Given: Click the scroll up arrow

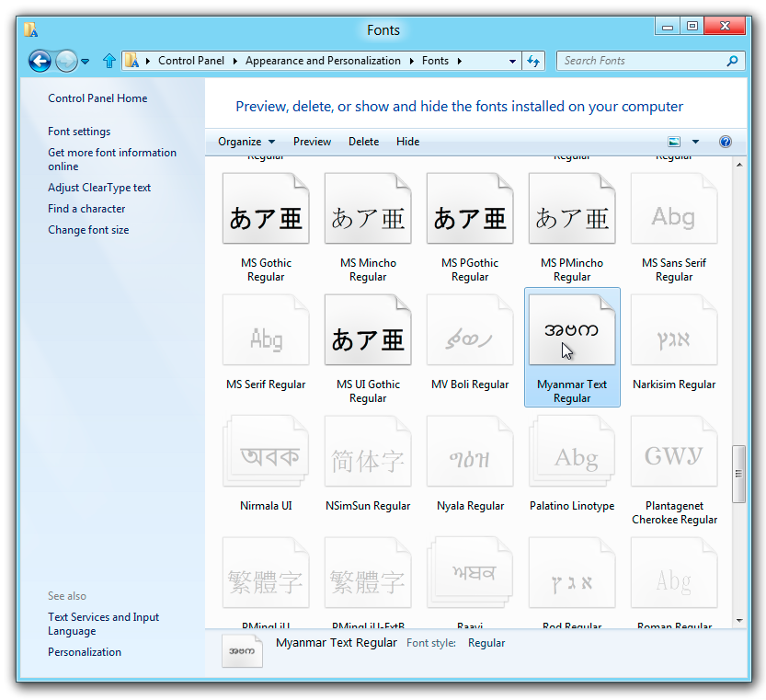Looking at the screenshot, I should coord(739,166).
